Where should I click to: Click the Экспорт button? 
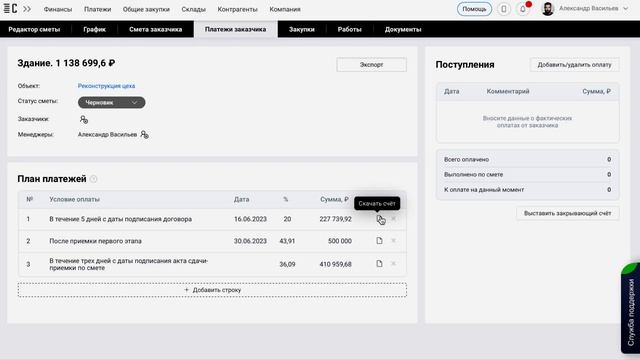(x=371, y=64)
